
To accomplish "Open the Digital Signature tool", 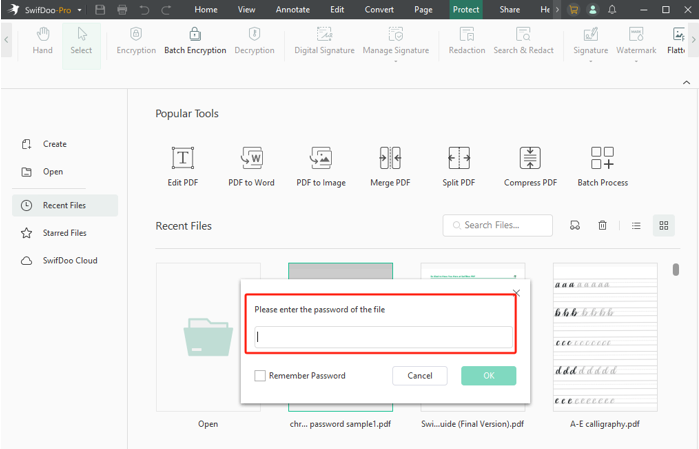I will click(x=324, y=41).
